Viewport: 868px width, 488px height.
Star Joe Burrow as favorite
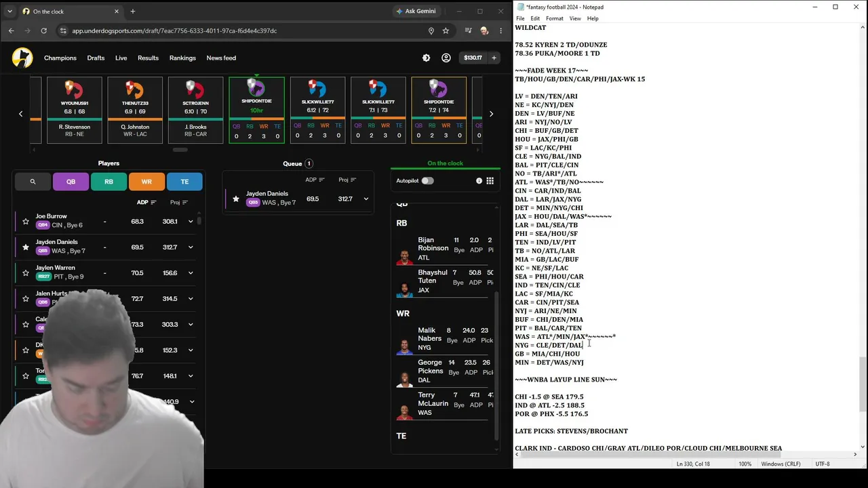[x=26, y=221]
